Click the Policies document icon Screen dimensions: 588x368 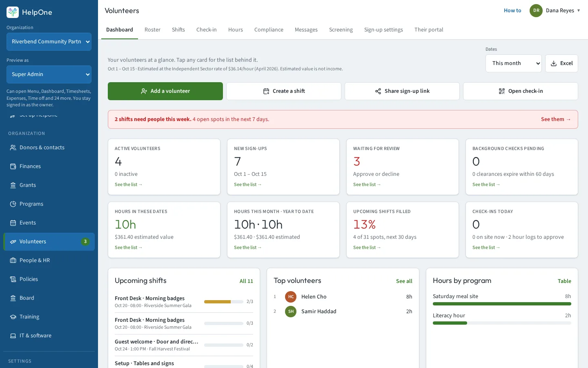(x=13, y=279)
